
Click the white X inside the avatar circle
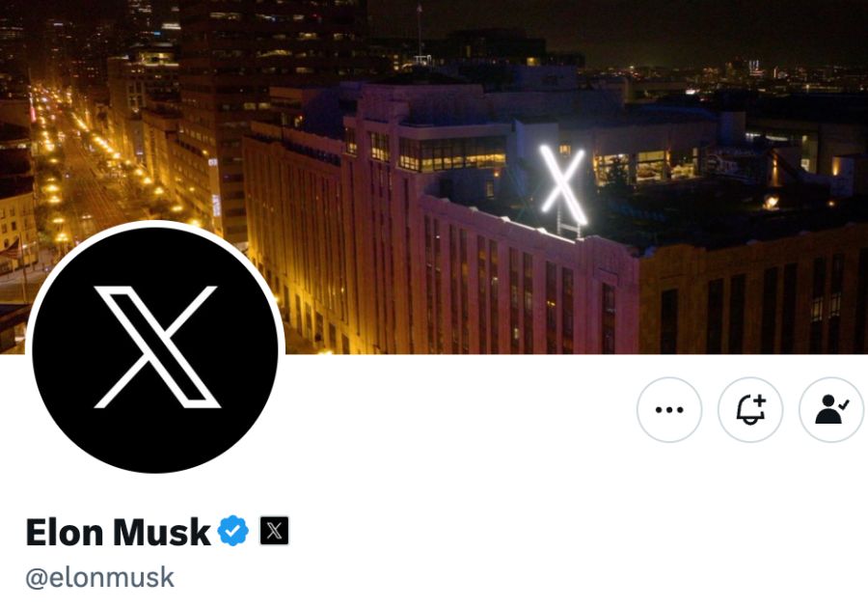(156, 347)
